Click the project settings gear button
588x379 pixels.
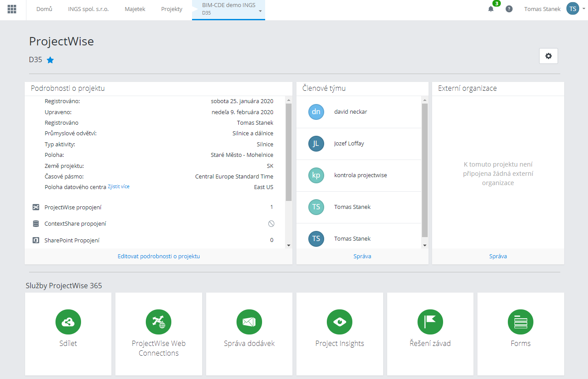tap(548, 56)
